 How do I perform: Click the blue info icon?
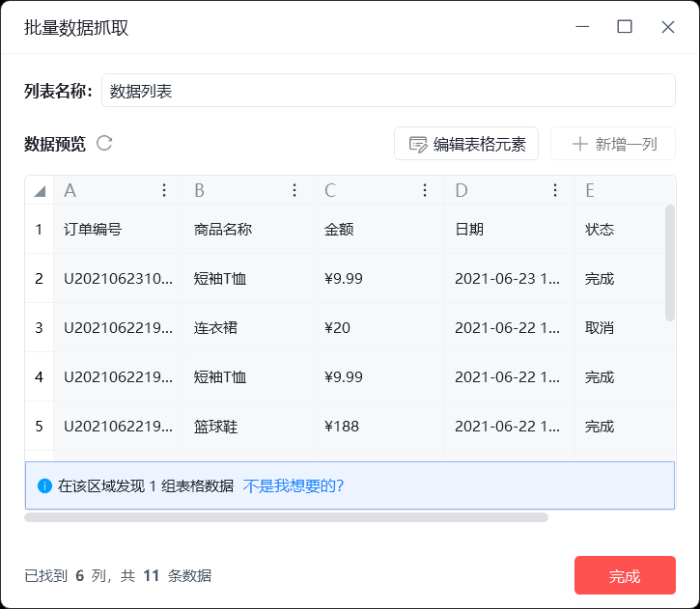[x=44, y=485]
